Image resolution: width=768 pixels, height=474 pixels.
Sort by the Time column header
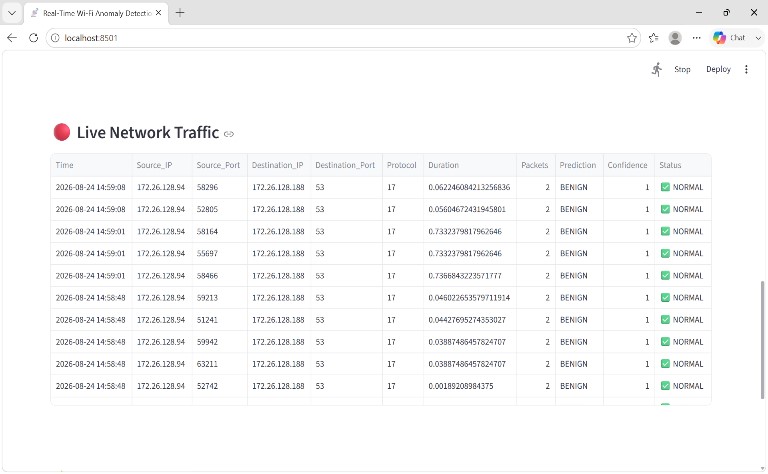point(91,165)
